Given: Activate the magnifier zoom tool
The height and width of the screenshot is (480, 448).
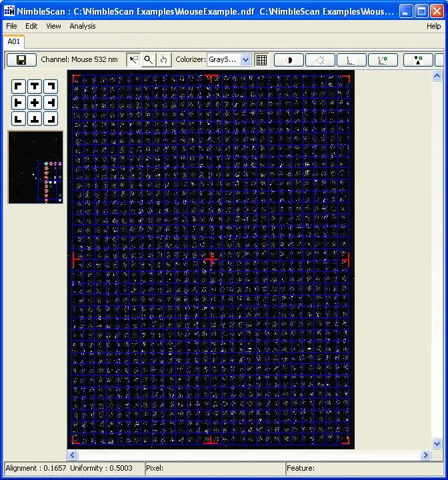Looking at the screenshot, I should (x=149, y=60).
